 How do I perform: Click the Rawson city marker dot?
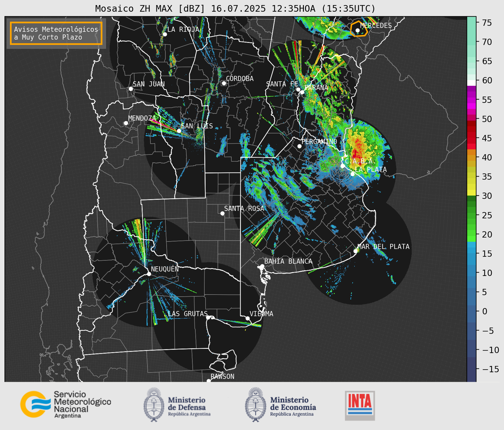(209, 381)
